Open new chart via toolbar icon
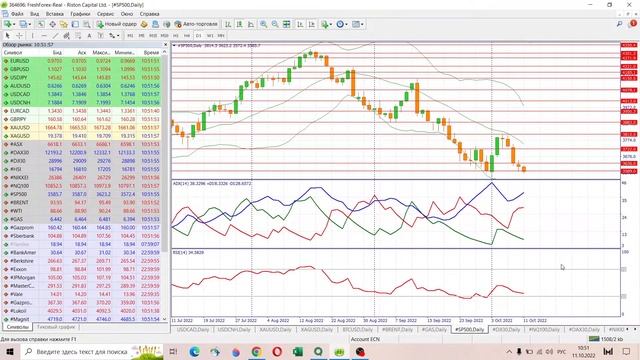The width and height of the screenshot is (640, 360). (x=7, y=24)
